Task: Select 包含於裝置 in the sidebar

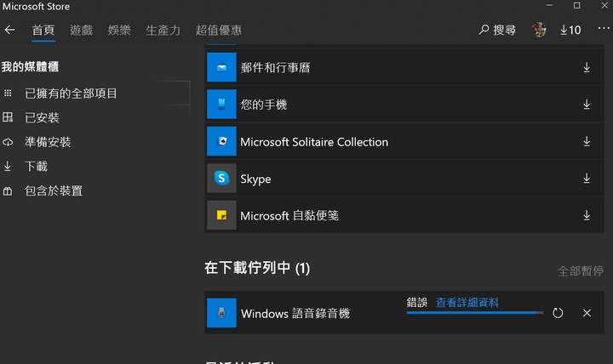Action: coord(54,191)
